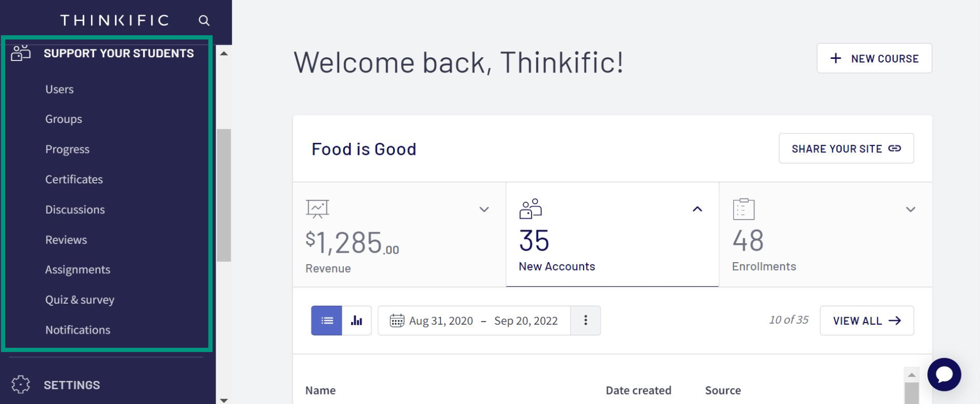Click the New Accounts people icon

pos(530,209)
